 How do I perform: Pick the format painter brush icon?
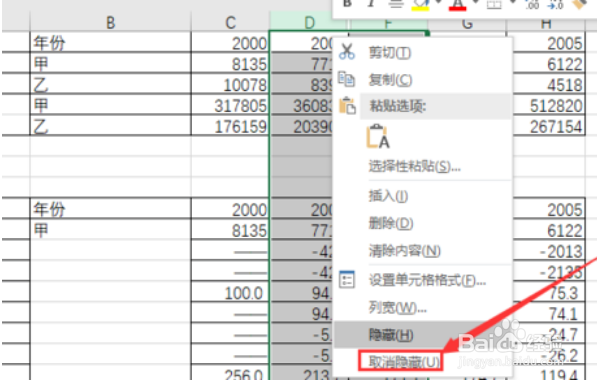[x=579, y=4]
